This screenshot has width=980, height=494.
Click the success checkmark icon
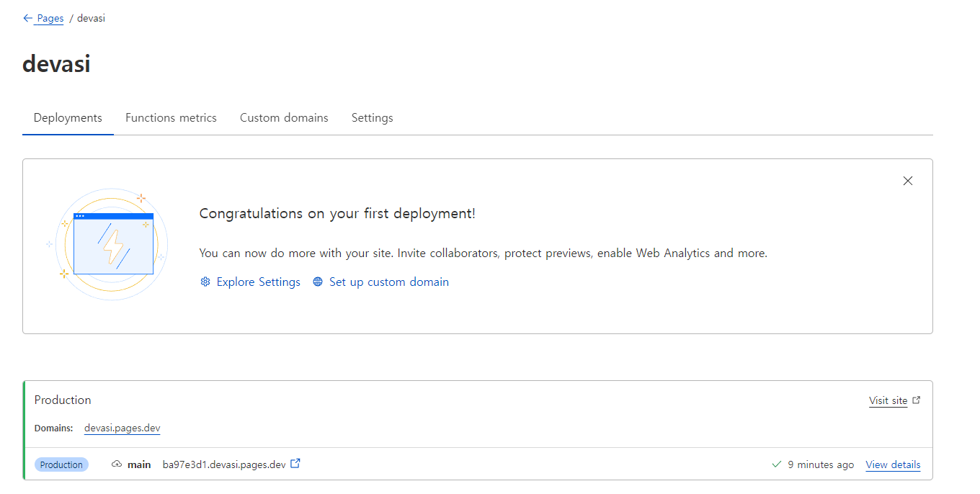point(776,464)
